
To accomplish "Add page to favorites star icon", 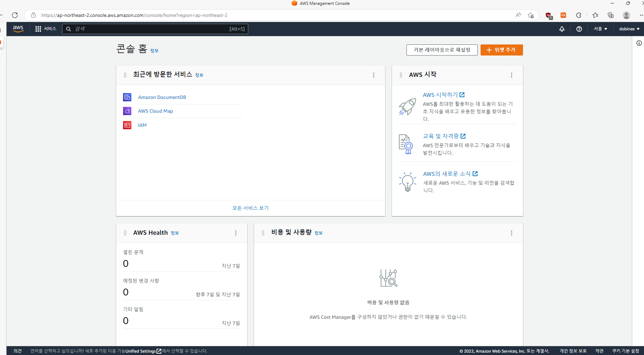I will (x=531, y=15).
